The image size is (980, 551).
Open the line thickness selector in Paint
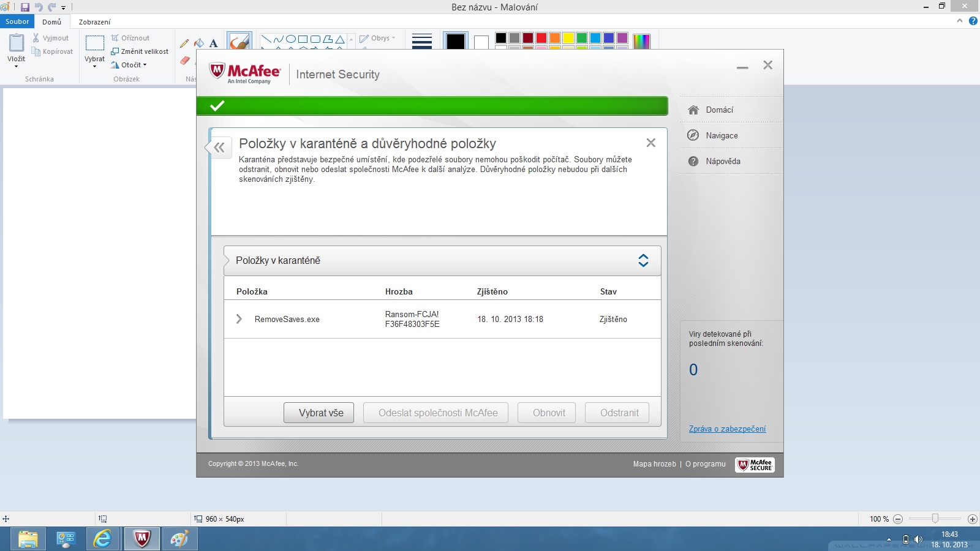pos(422,40)
